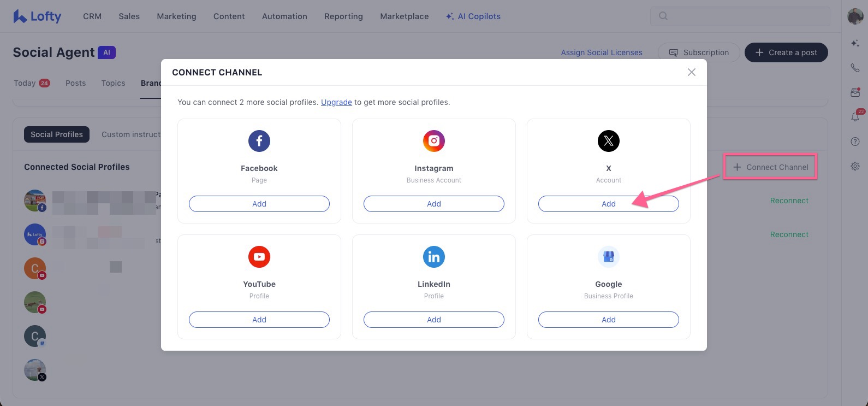Click the X channel logo
Screen dimensions: 868x406
609,141
